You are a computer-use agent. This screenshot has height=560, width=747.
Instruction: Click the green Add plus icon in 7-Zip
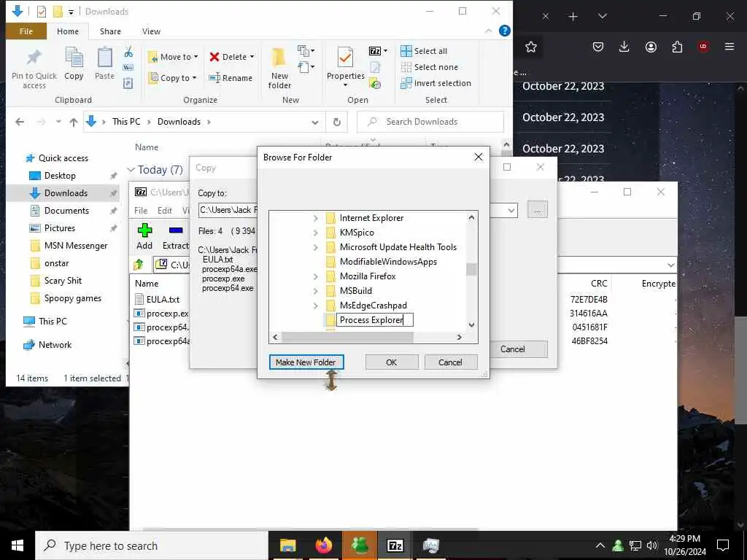click(x=144, y=230)
